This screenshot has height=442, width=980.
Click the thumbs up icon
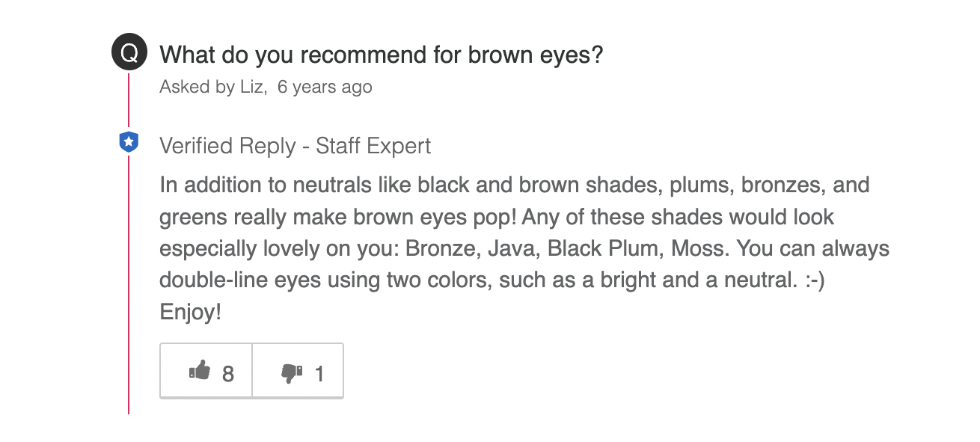199,371
